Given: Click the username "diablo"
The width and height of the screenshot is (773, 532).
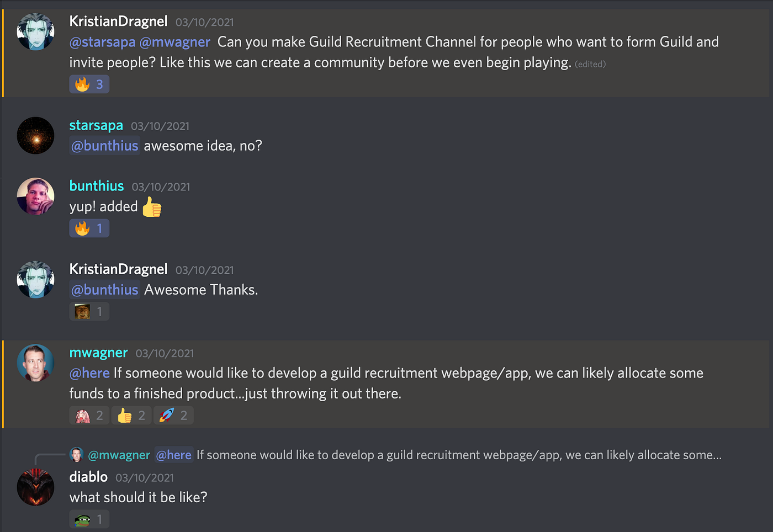Looking at the screenshot, I should tap(88, 477).
